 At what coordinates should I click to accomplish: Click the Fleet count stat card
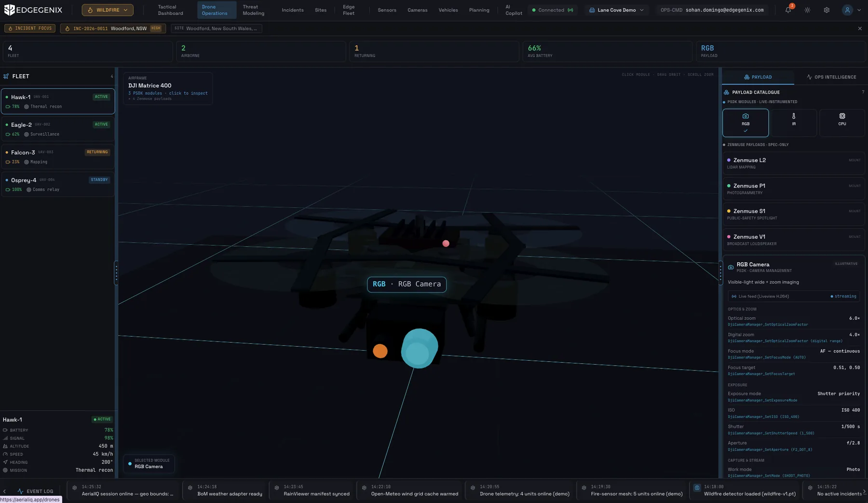[88, 51]
